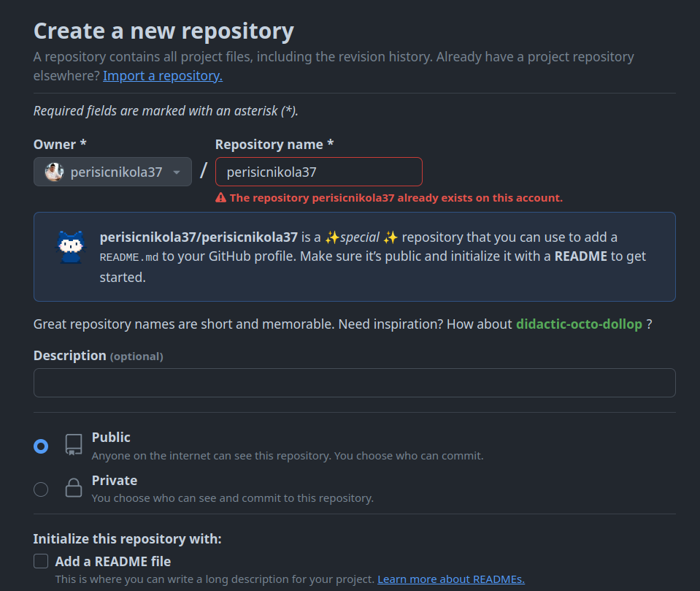Image resolution: width=700 pixels, height=591 pixels.
Task: Click the red alert triangle error icon
Action: [x=220, y=197]
